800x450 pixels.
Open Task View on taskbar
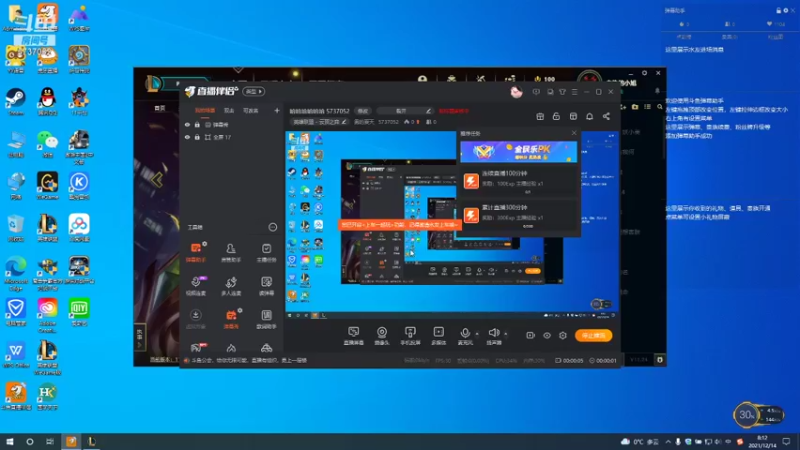[x=49, y=441]
